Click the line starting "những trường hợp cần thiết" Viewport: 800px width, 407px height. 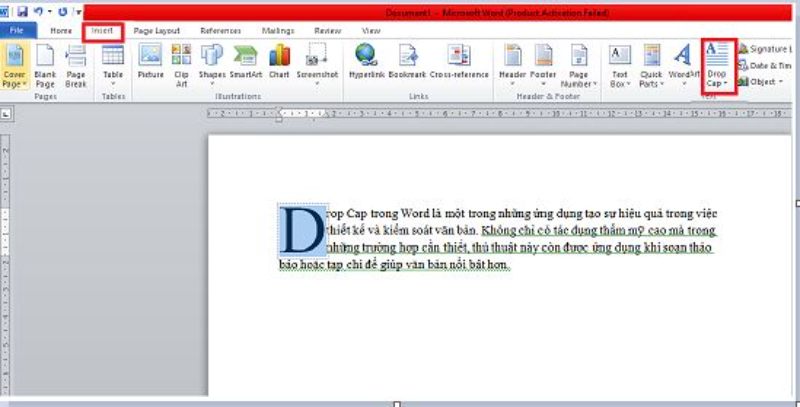520,248
